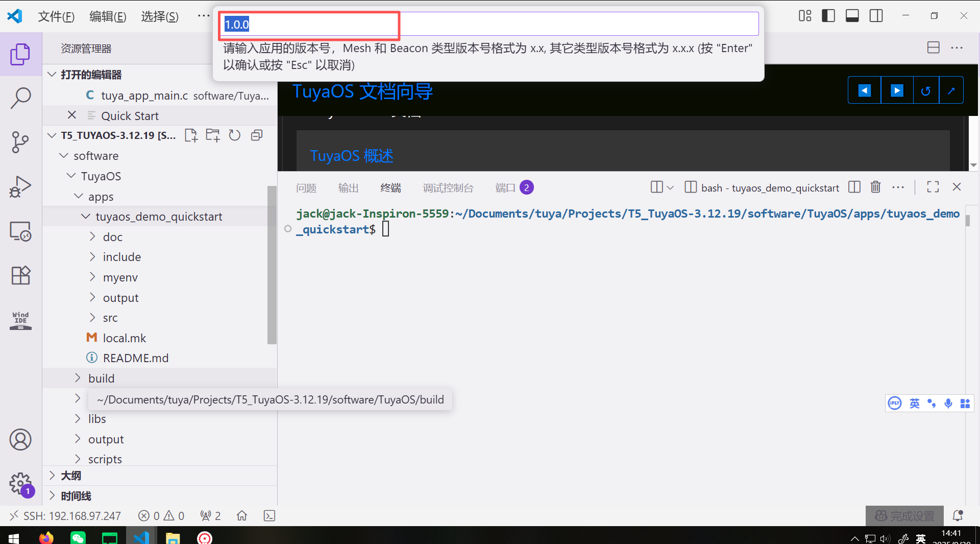Open the Explorer view in activity bar

click(20, 54)
